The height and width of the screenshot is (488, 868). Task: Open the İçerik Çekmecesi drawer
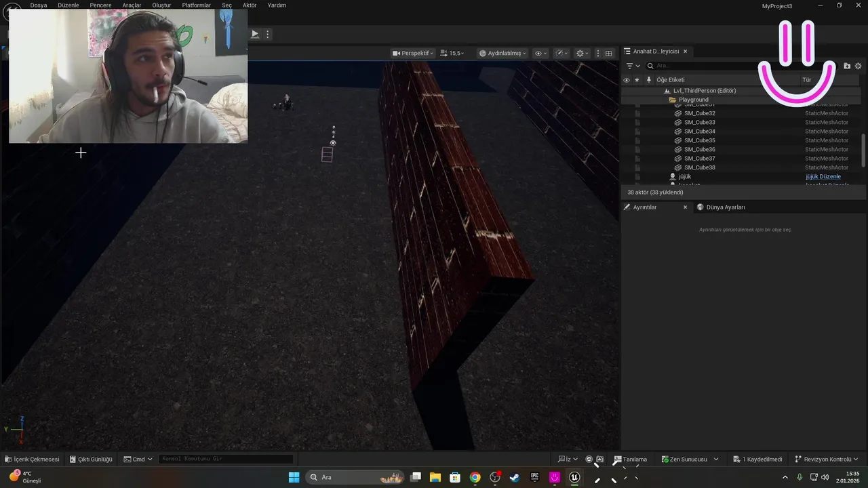[x=32, y=459]
